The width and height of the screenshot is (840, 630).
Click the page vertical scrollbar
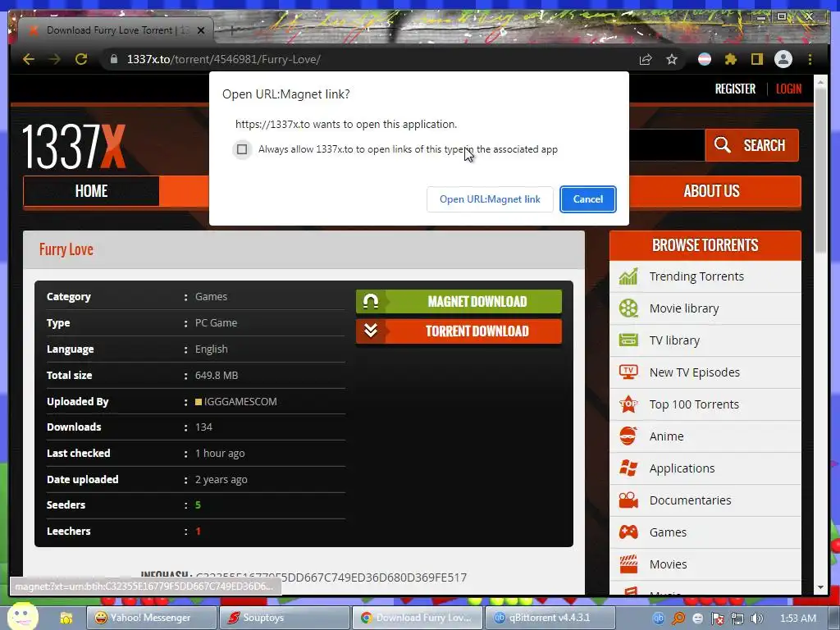(820, 171)
